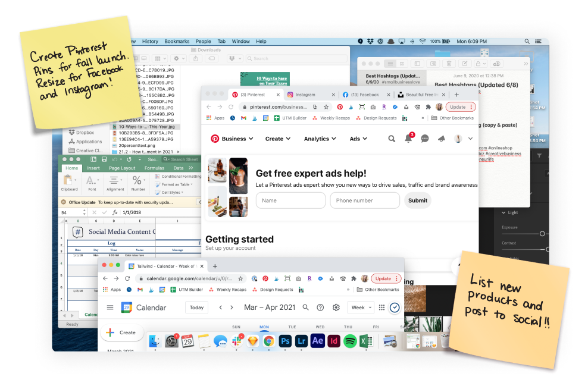The image size is (588, 389).
Task: Launch InDesign from the dock
Action: point(334,341)
